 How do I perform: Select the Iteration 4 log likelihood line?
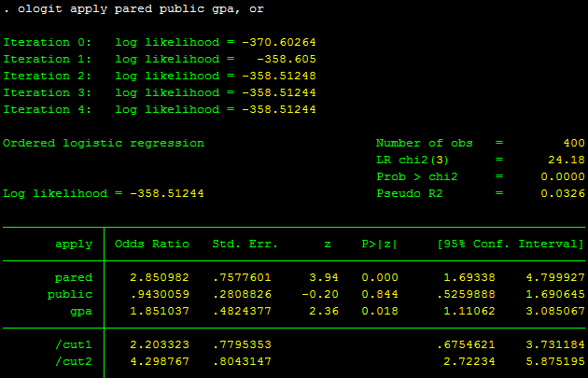click(x=159, y=110)
